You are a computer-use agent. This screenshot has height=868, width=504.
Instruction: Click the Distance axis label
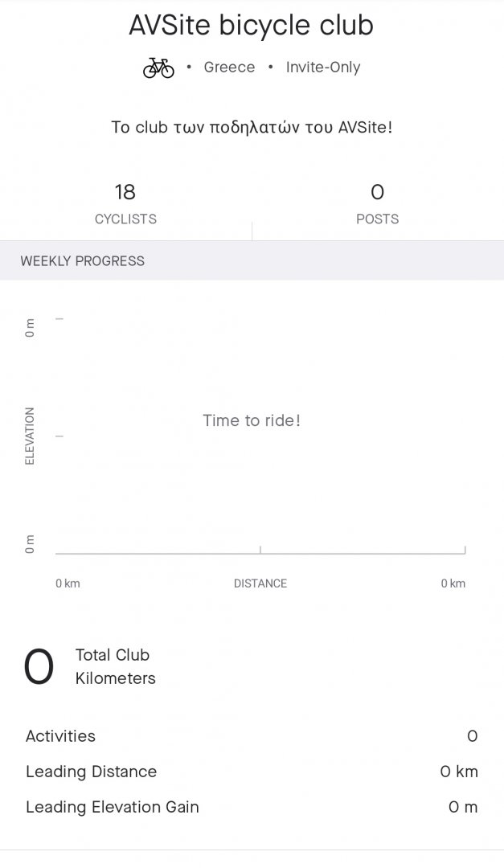coord(260,583)
